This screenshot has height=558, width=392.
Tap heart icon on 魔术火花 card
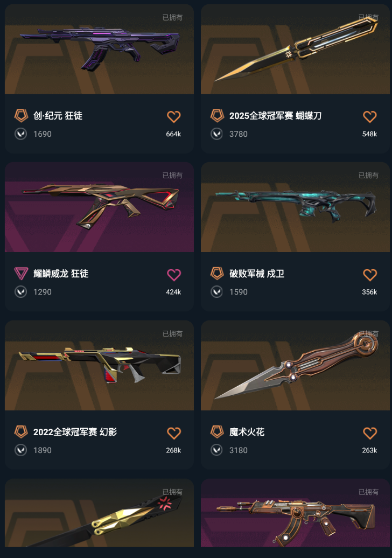tap(369, 433)
